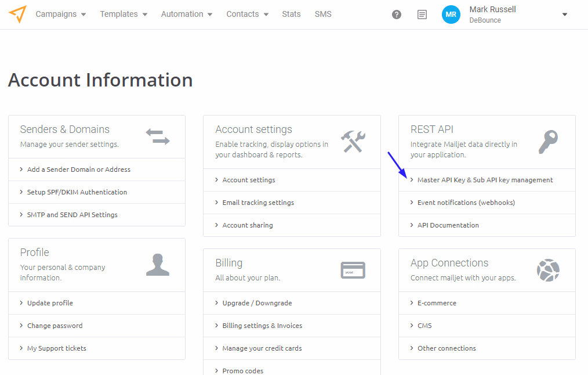This screenshot has width=588, height=375.
Task: Expand the Campaigns dropdown menu
Action: [x=60, y=14]
